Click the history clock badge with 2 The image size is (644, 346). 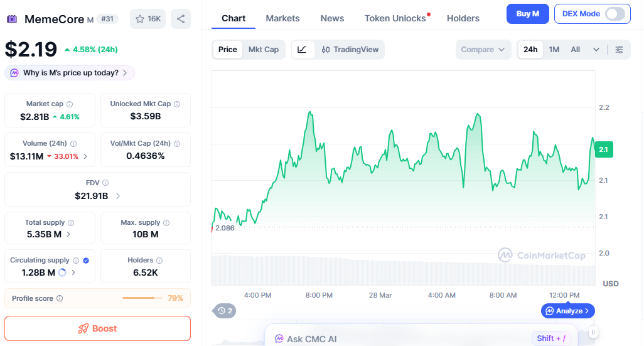[225, 311]
